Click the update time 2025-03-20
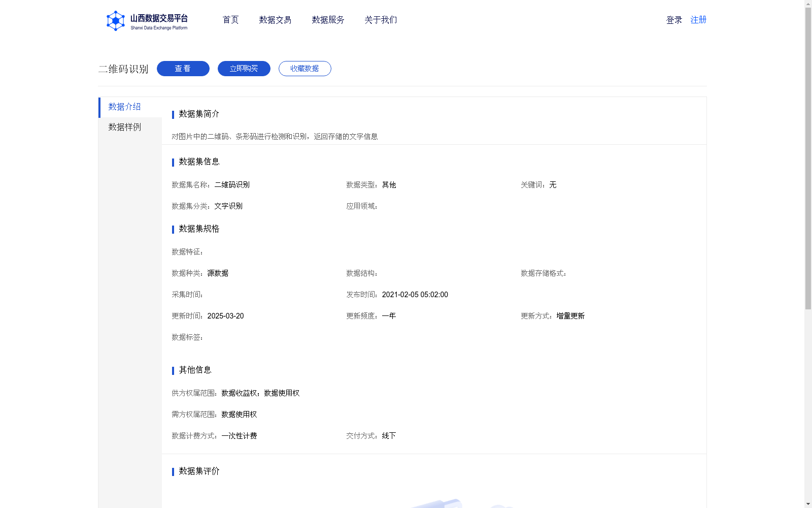The height and width of the screenshot is (508, 812). coord(225,316)
